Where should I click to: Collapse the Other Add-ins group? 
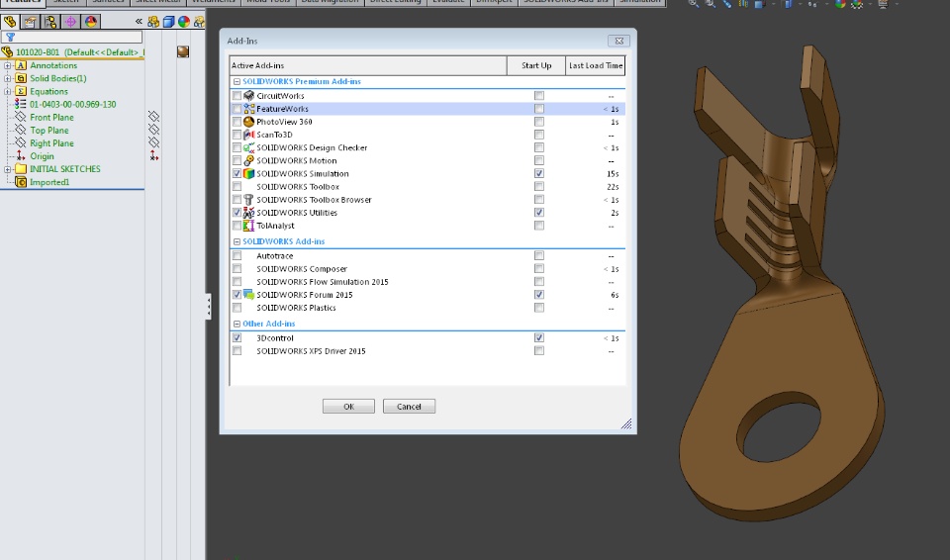pyautogui.click(x=237, y=324)
